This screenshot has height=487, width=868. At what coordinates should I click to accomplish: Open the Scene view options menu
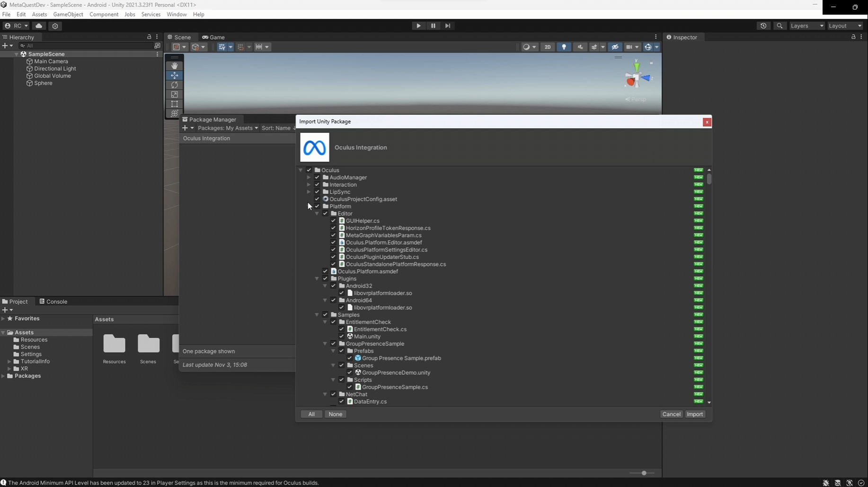click(655, 37)
